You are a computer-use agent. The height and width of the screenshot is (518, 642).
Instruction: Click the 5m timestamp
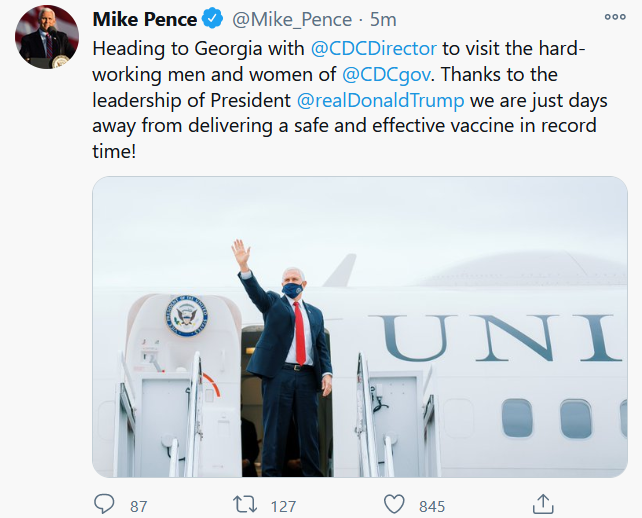point(383,20)
